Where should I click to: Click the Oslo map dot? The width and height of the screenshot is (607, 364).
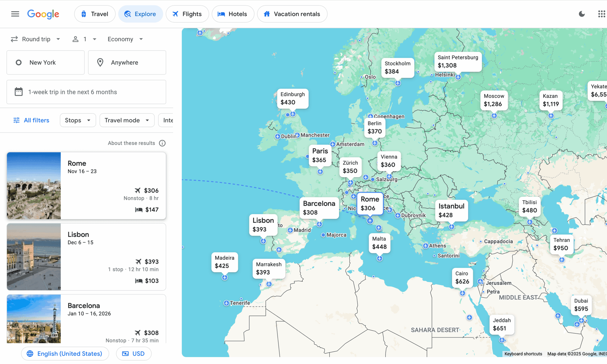361,77
